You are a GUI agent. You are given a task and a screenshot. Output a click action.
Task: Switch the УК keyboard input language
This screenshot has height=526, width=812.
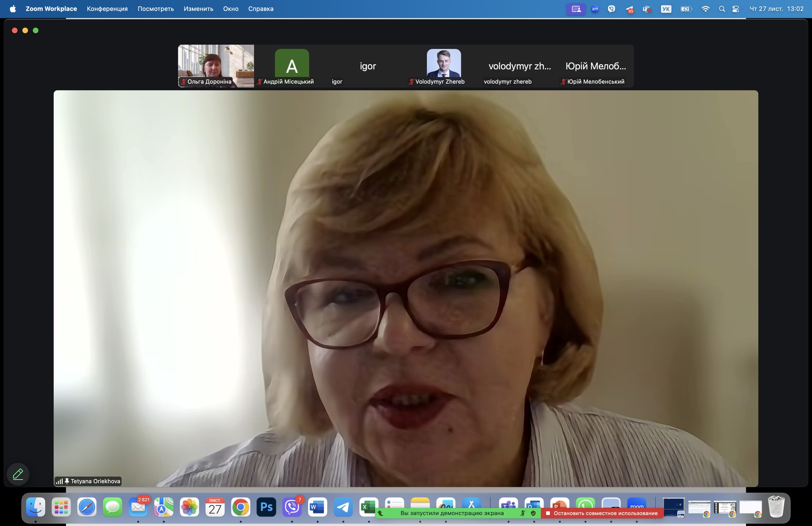coord(666,9)
